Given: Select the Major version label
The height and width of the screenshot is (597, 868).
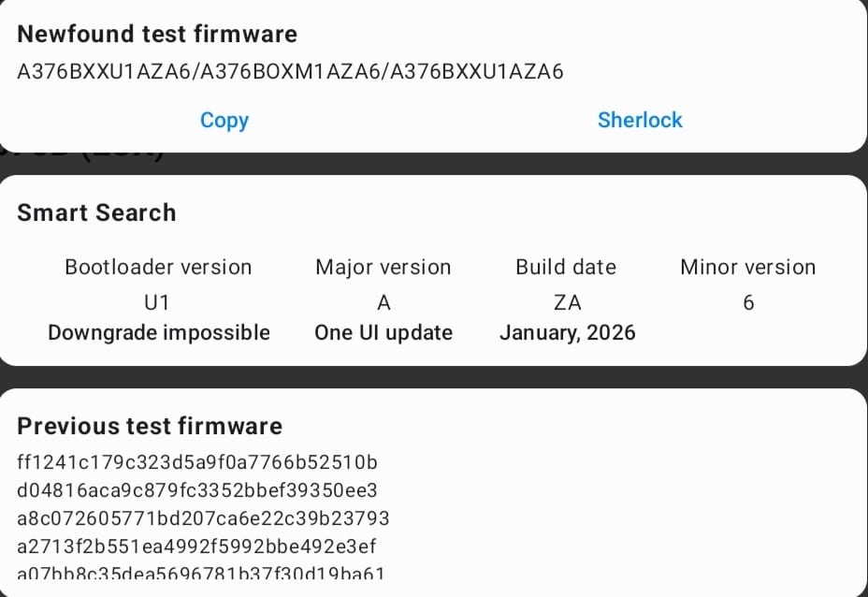Looking at the screenshot, I should 383,267.
